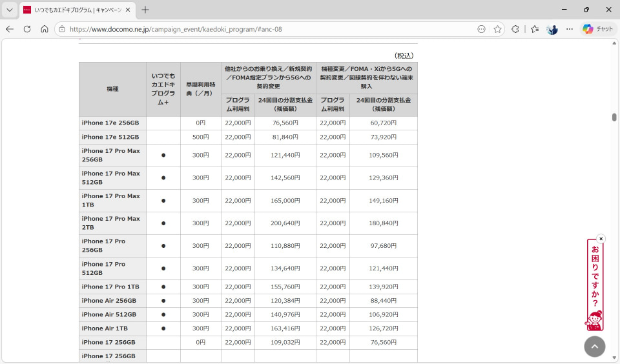Open the address bar emoji reader icon
The height and width of the screenshot is (364, 620).
coord(481,29)
